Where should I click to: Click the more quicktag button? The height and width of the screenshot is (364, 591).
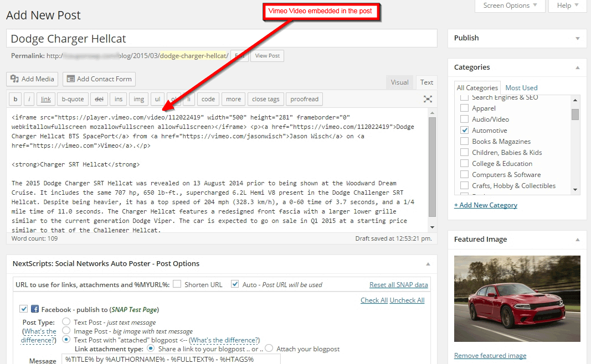[x=233, y=99]
